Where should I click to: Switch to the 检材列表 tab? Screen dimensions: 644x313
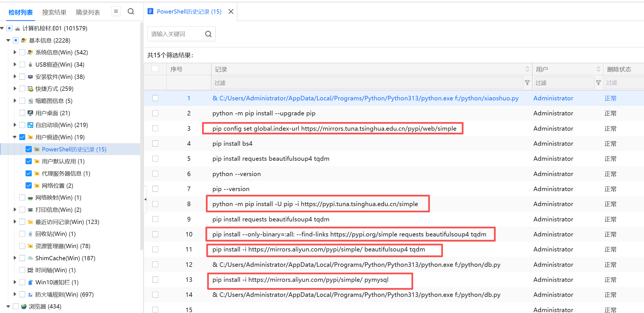pyautogui.click(x=21, y=12)
